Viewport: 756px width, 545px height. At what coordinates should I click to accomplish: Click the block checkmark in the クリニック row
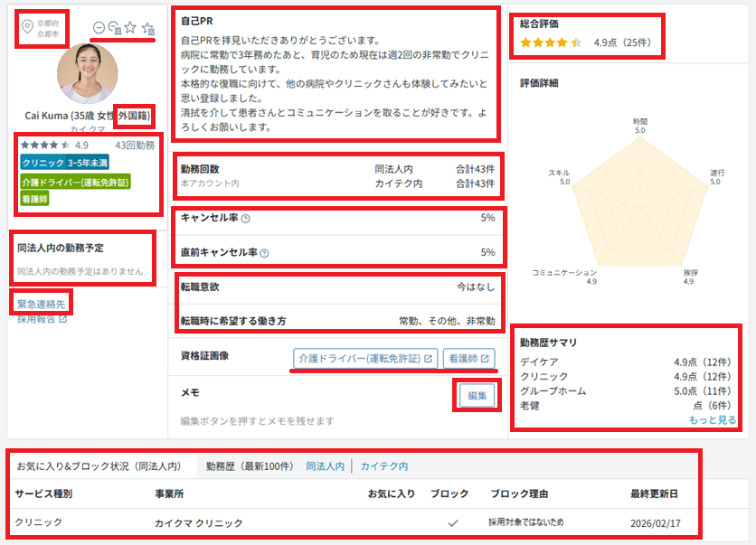pos(453,522)
